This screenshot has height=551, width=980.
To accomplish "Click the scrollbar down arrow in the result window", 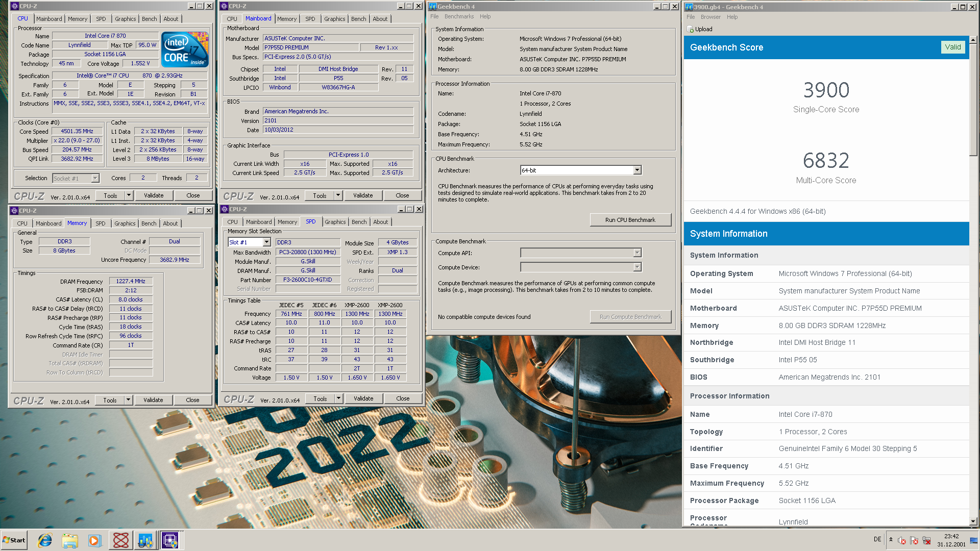I will [x=973, y=521].
